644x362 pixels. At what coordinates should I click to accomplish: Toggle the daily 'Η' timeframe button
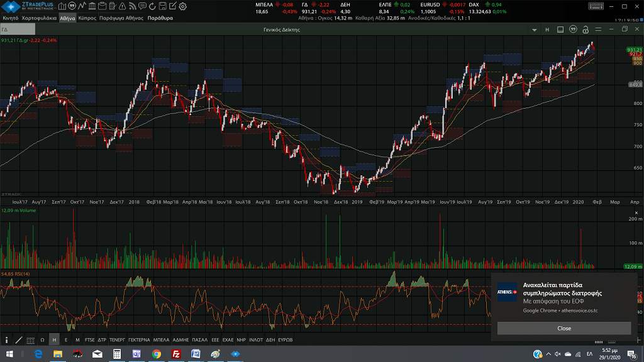pyautogui.click(x=54, y=340)
